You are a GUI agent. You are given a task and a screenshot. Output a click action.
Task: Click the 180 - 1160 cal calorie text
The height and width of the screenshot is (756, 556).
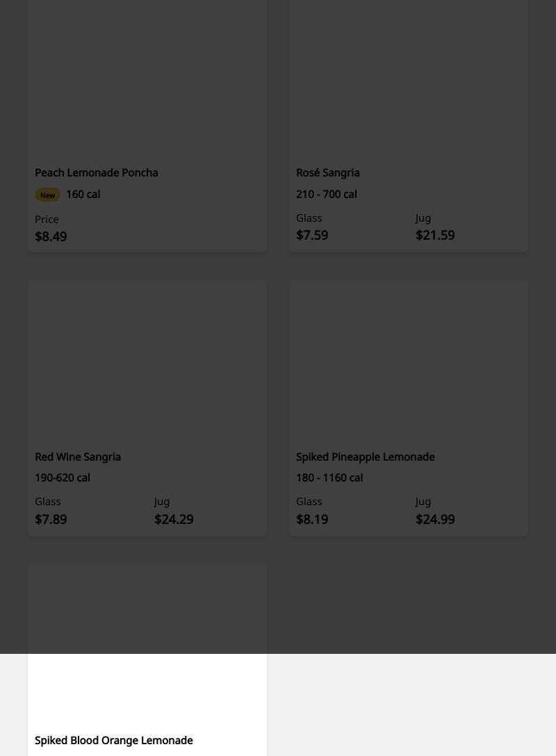(x=329, y=478)
